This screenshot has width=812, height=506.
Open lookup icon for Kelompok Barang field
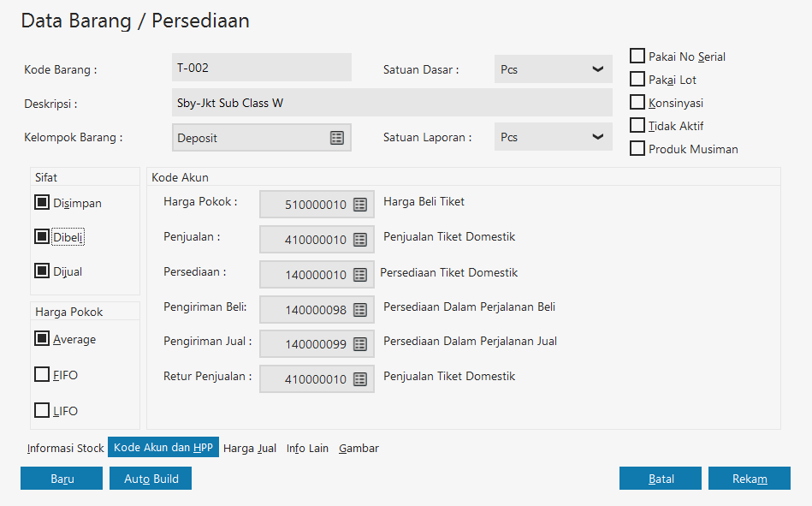pyautogui.click(x=337, y=138)
